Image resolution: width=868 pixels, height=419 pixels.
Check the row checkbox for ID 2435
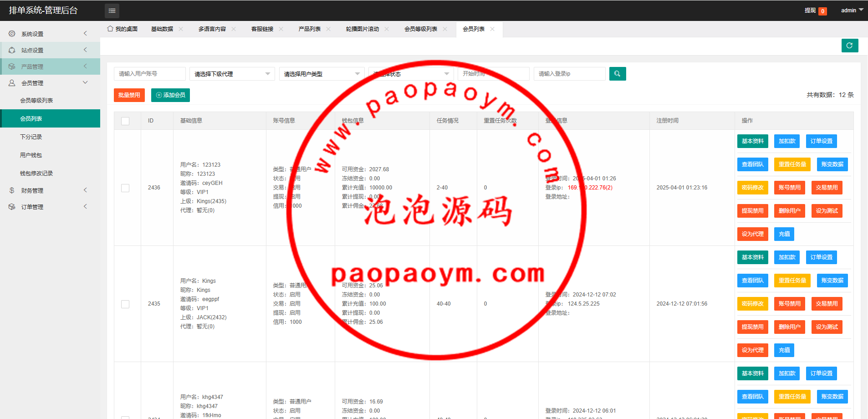pos(125,304)
